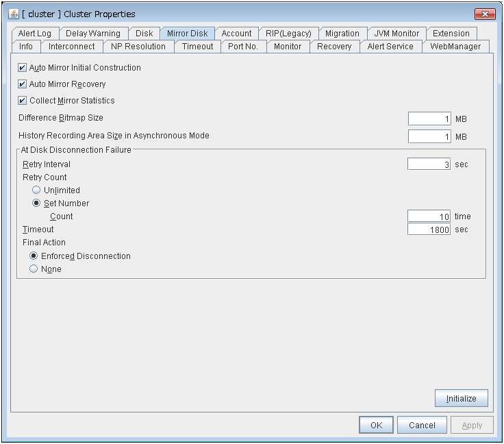Switch to the Alert Log tab
This screenshot has width=504, height=444.
click(35, 34)
